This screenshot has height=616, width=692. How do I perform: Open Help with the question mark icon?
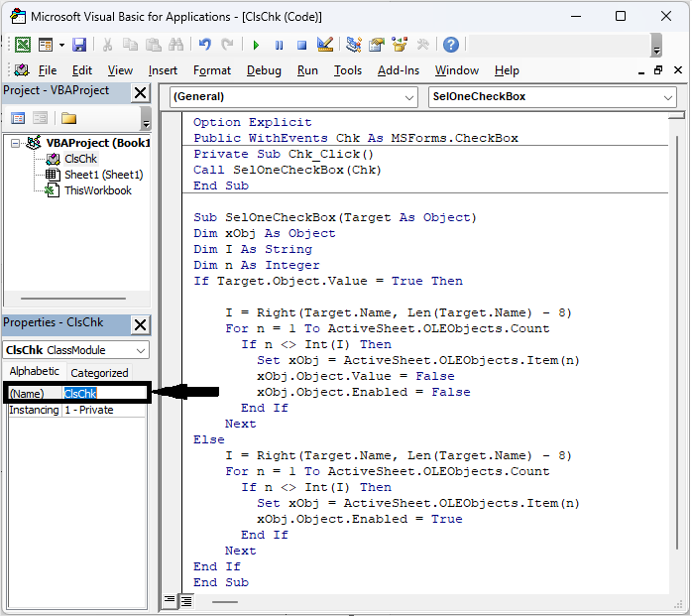click(451, 45)
